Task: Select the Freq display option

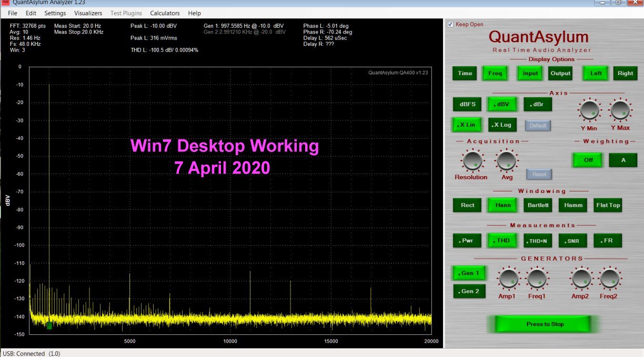Action: pos(495,73)
